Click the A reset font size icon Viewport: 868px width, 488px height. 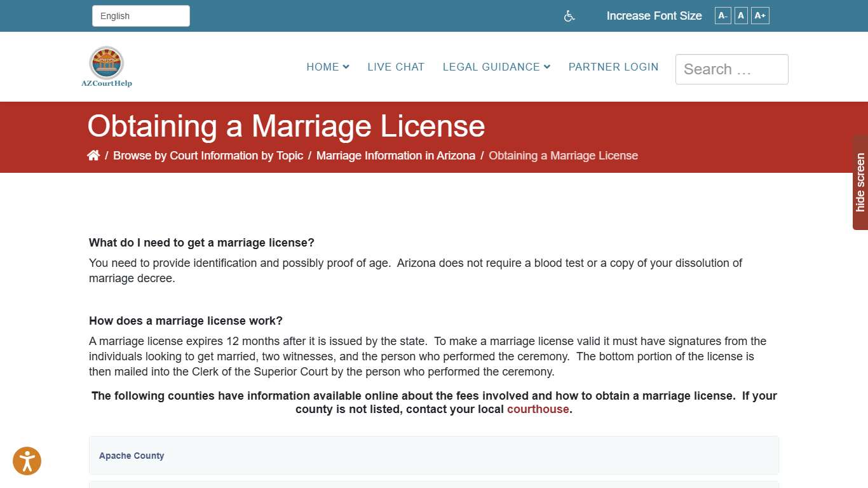740,15
